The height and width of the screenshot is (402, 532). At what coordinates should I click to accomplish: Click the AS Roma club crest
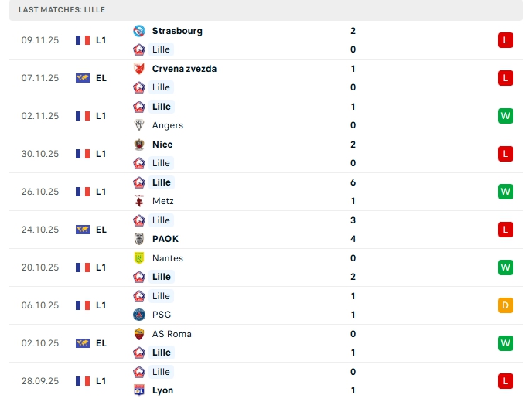139,334
